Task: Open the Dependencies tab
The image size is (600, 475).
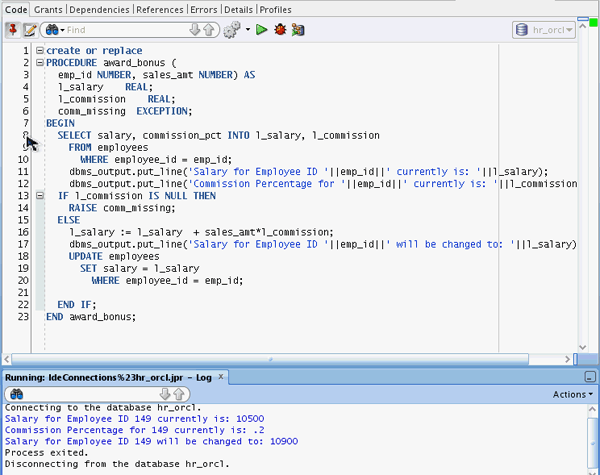Action: click(x=99, y=10)
